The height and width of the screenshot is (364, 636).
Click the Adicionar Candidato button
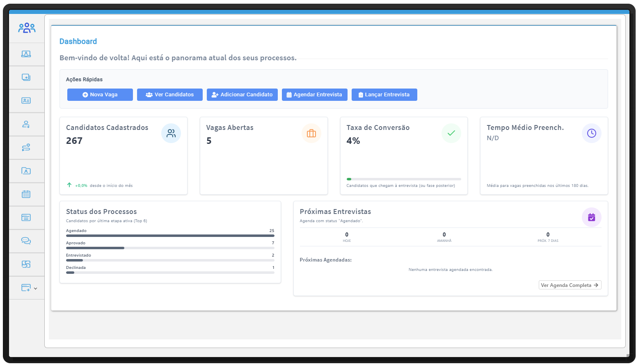pyautogui.click(x=242, y=95)
